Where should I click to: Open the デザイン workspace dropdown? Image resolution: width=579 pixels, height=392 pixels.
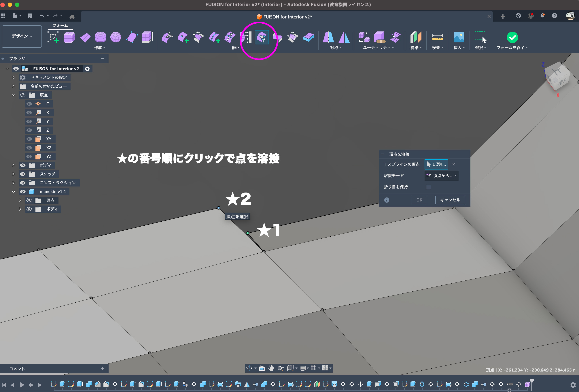[22, 36]
